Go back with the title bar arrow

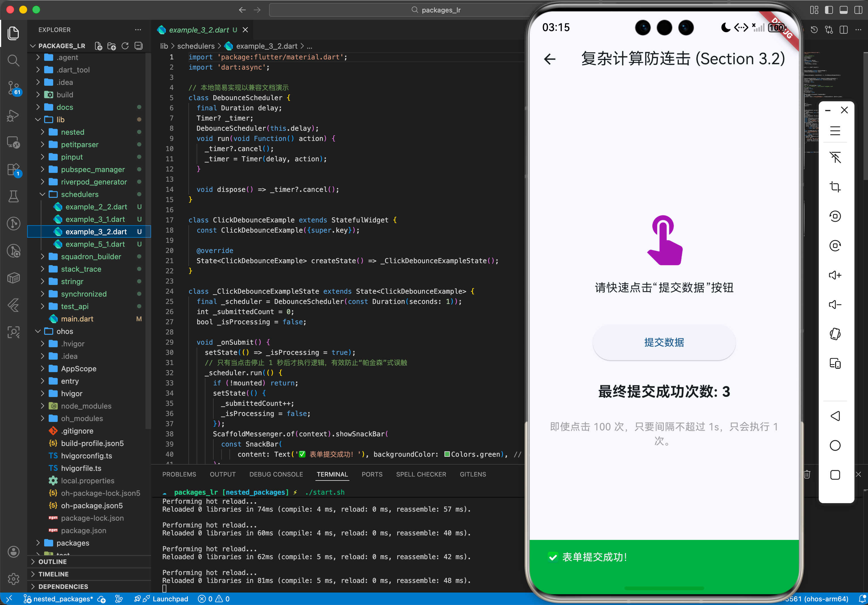(x=242, y=10)
